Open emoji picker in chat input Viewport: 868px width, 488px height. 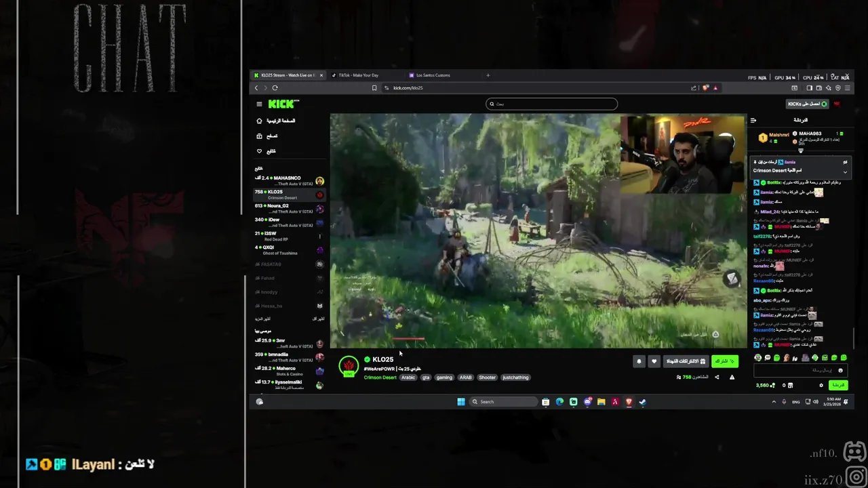click(841, 371)
